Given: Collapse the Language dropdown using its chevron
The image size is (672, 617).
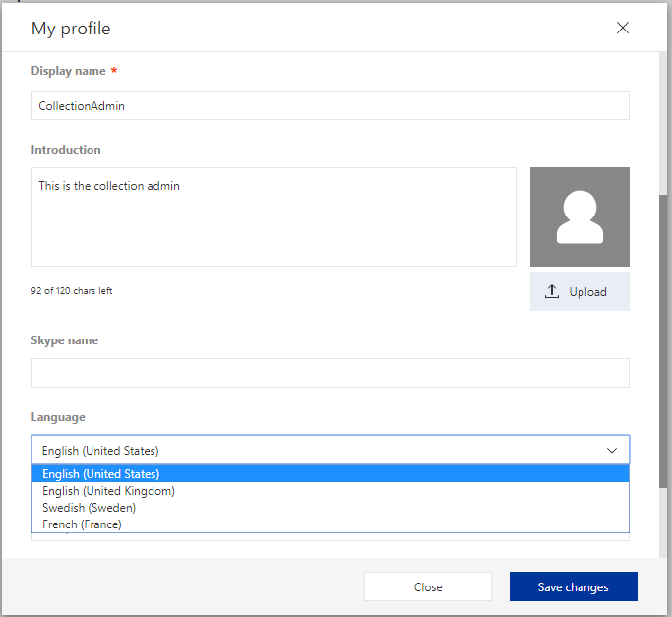Looking at the screenshot, I should 612,451.
